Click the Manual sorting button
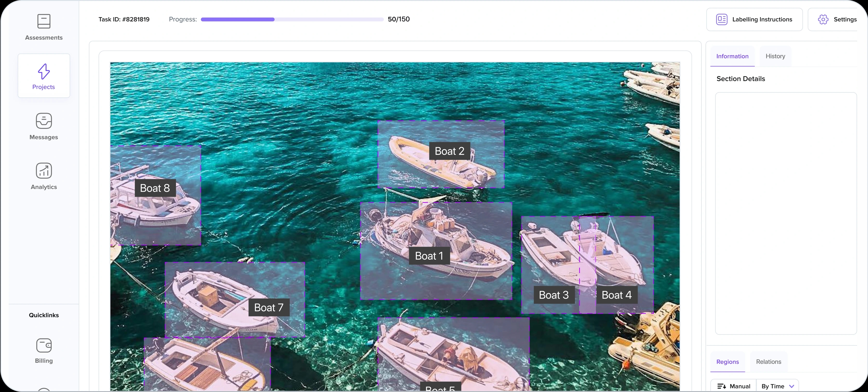Viewport: 868px width, 392px height. point(733,386)
